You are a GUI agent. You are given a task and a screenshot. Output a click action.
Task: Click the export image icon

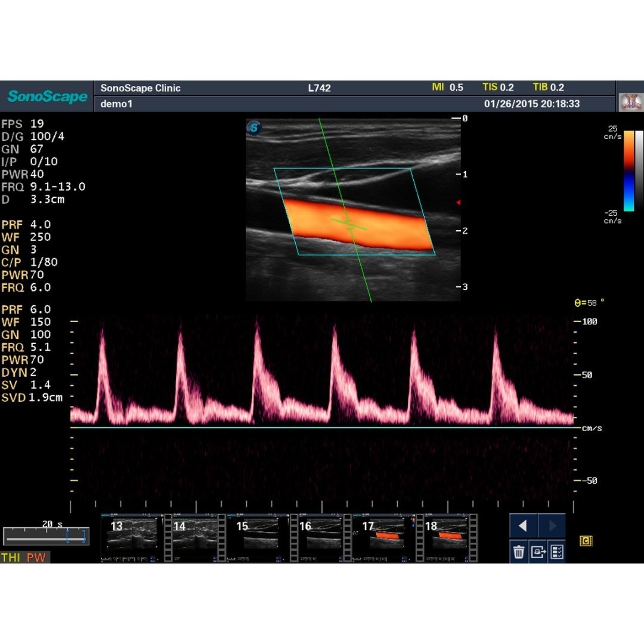click(538, 552)
